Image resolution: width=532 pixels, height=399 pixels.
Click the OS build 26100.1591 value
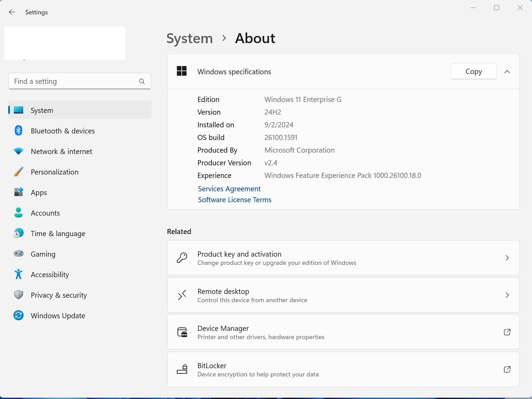[281, 138]
